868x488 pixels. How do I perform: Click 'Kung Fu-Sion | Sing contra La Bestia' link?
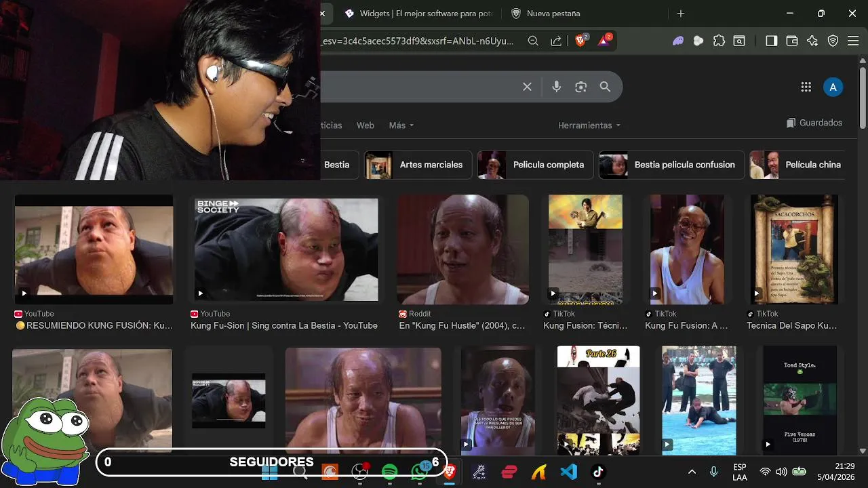pos(284,325)
